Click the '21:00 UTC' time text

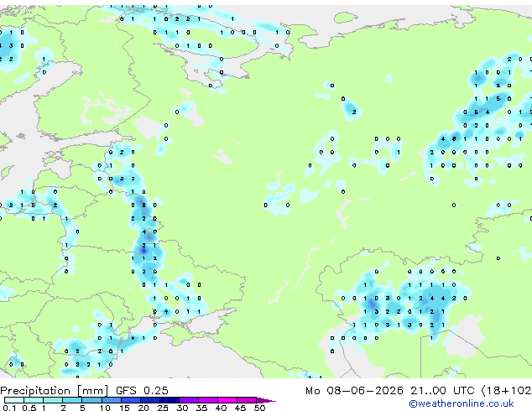pos(442,391)
